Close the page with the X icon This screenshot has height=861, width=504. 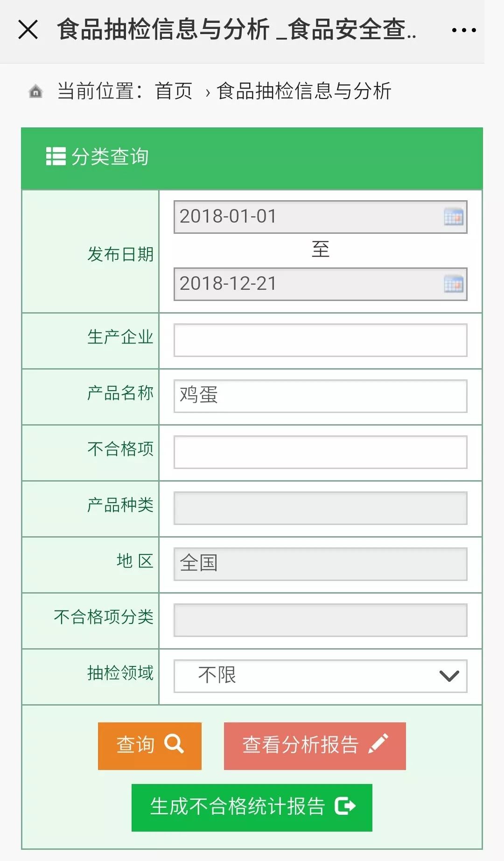tap(29, 30)
